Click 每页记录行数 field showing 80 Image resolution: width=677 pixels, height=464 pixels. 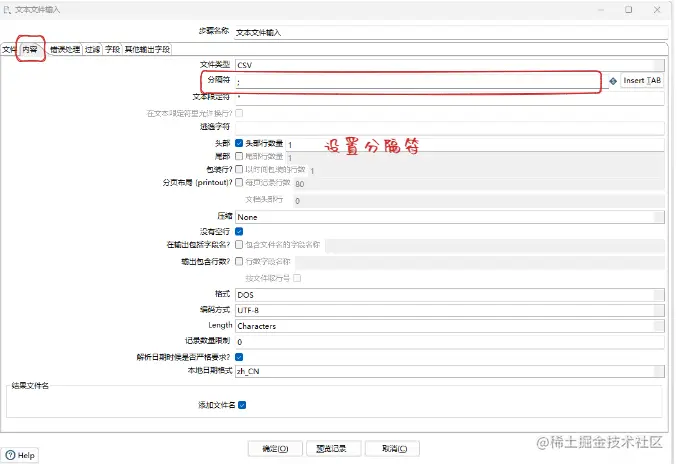pos(479,184)
